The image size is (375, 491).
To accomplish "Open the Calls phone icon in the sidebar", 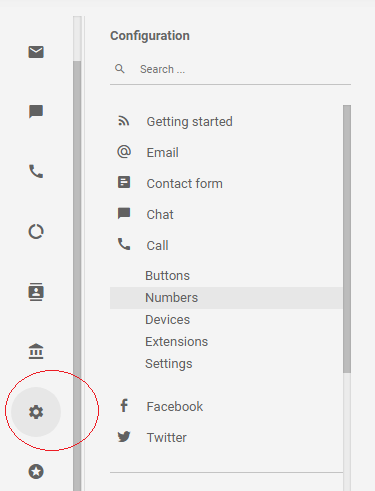I will 36,171.
